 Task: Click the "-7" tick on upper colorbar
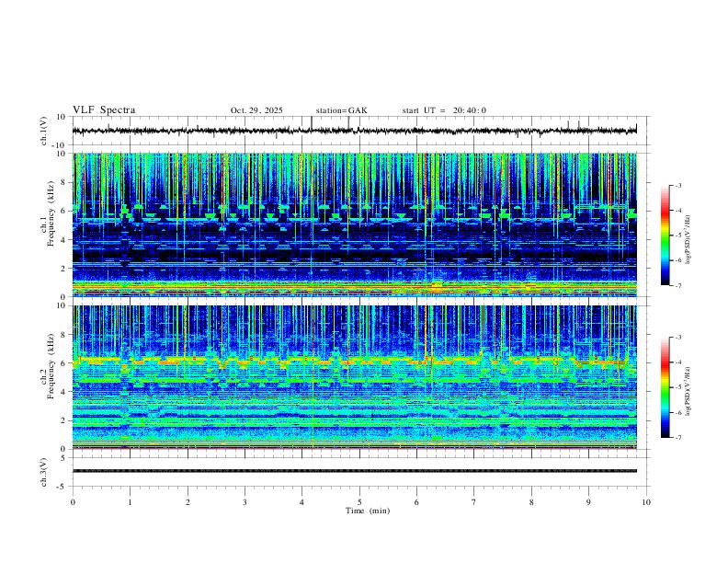coord(677,286)
